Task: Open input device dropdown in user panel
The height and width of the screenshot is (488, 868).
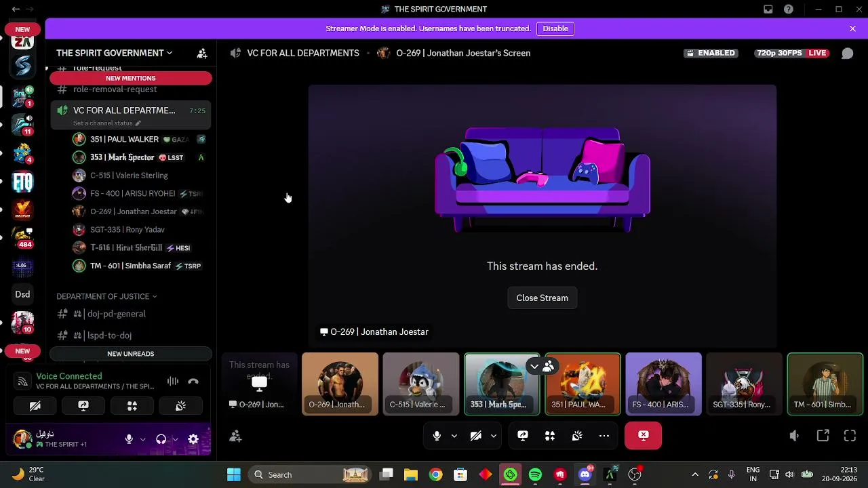Action: pyautogui.click(x=142, y=439)
